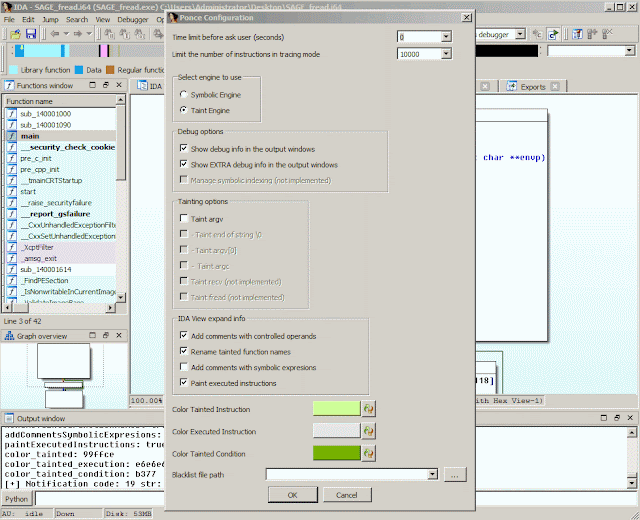Viewport: 640px width, 520px height.
Task: Click the add breakpoint icon in the toolbar
Action: click(592, 34)
